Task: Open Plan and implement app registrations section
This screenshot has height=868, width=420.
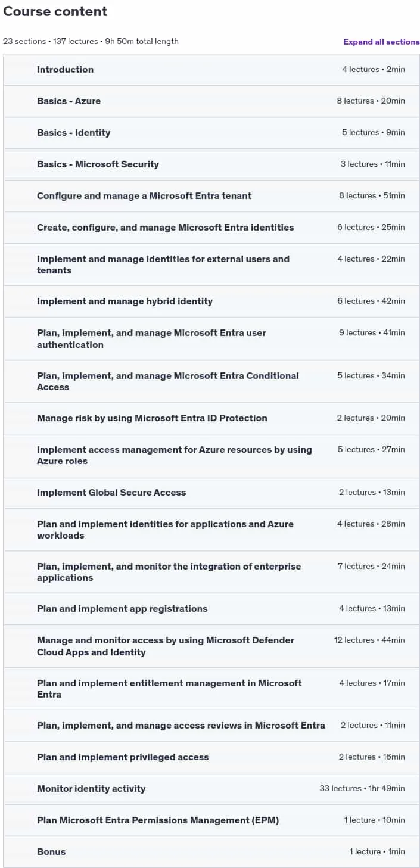Action: (x=211, y=609)
